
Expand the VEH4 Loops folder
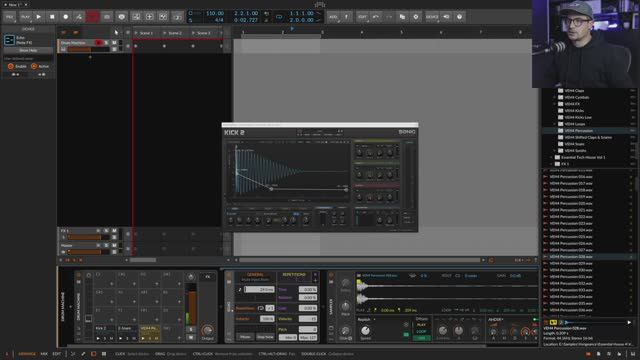(x=554, y=124)
